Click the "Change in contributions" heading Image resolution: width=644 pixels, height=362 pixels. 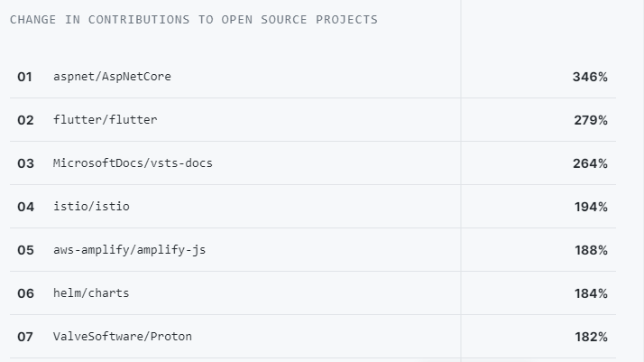194,20
